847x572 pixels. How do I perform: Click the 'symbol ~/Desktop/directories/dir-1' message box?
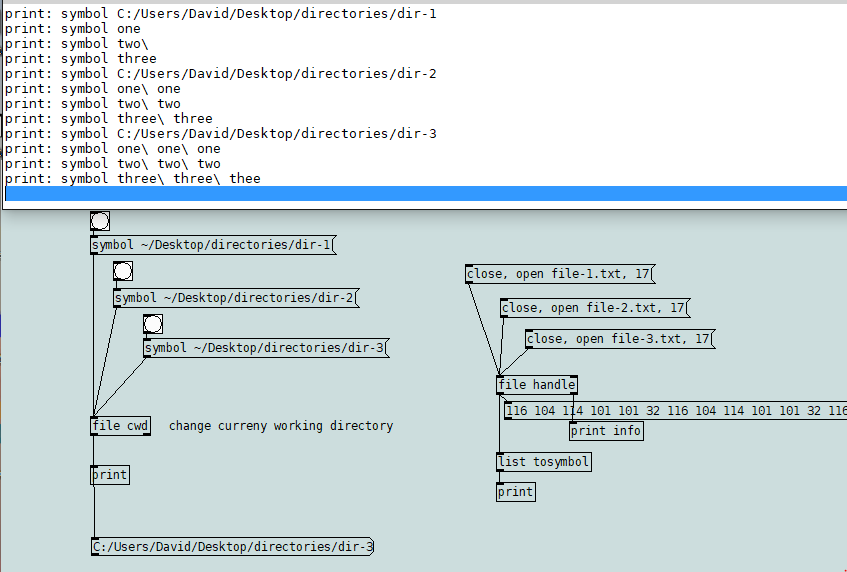coord(212,245)
